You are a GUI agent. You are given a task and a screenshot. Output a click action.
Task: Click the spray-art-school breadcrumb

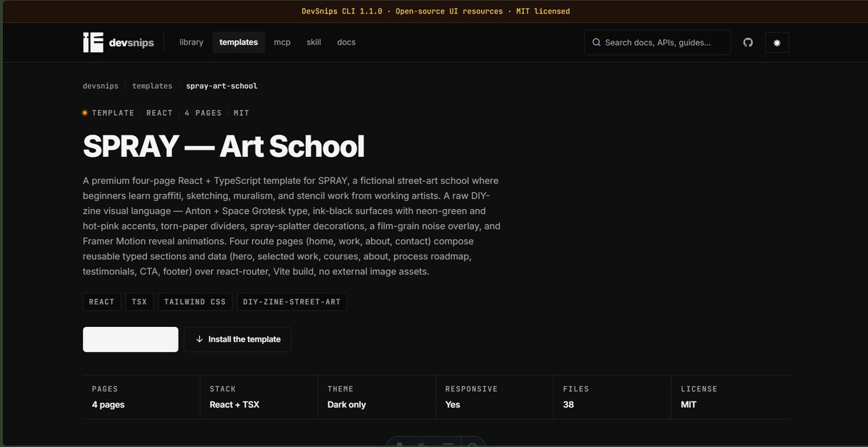[222, 86]
